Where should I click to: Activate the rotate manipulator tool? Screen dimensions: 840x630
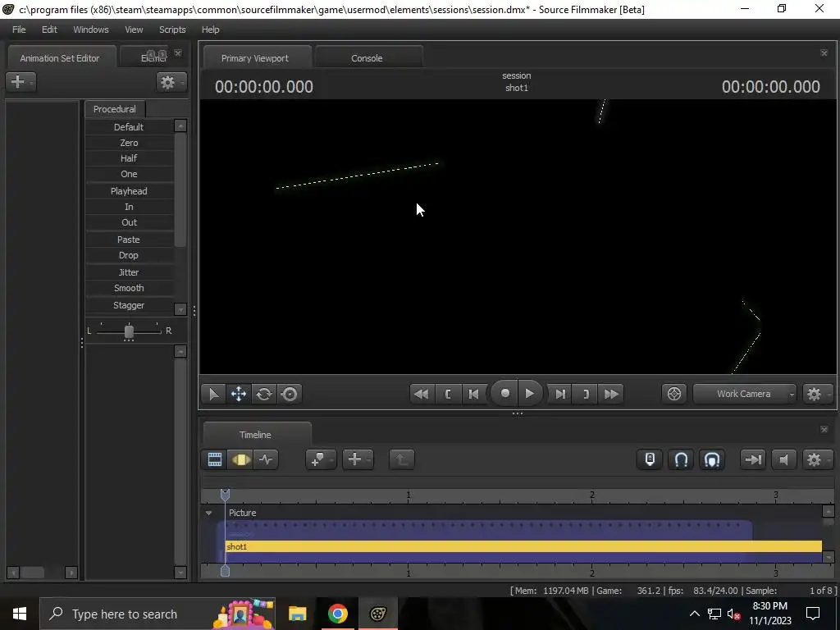click(263, 395)
